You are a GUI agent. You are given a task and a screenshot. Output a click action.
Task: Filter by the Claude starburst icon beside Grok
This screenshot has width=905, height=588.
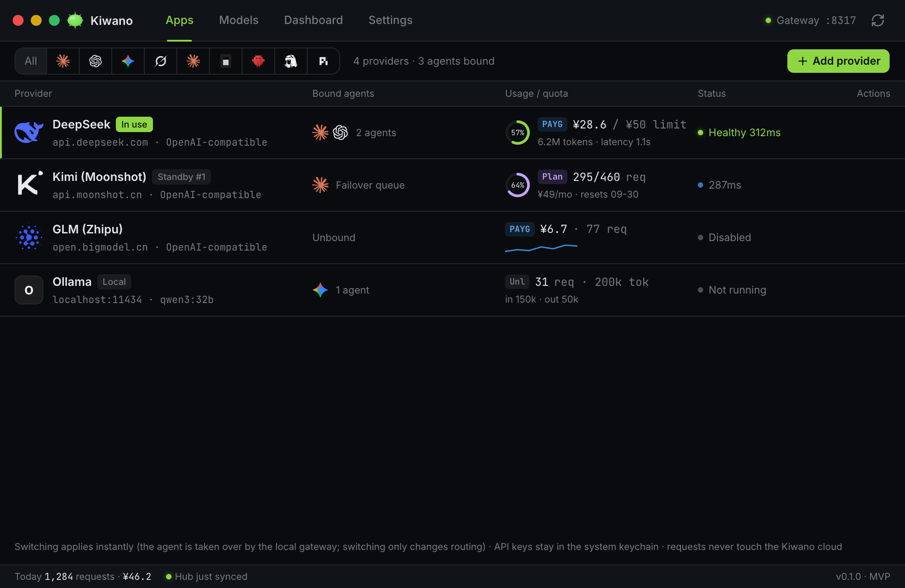click(193, 61)
